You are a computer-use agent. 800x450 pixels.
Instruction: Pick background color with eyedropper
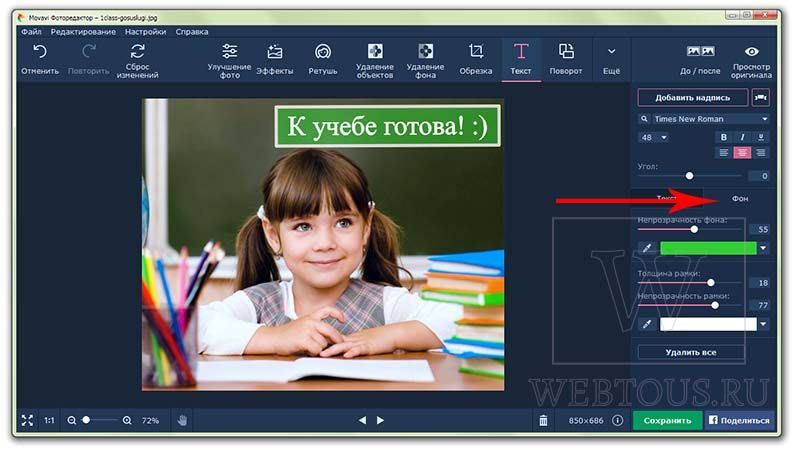coord(647,248)
